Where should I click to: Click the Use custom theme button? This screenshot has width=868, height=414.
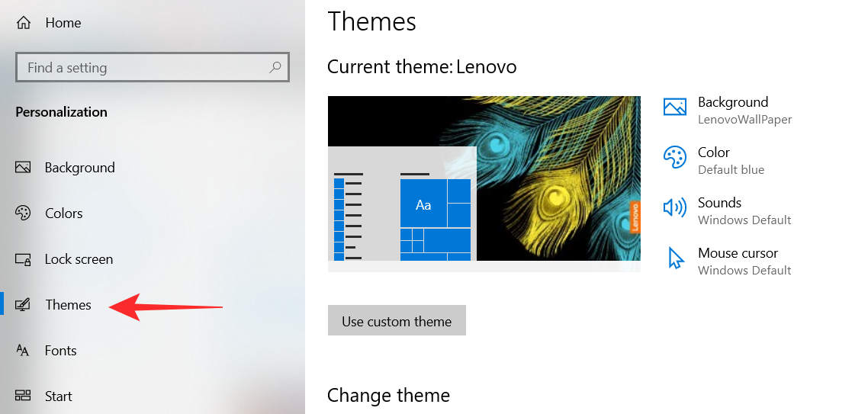[x=397, y=321]
